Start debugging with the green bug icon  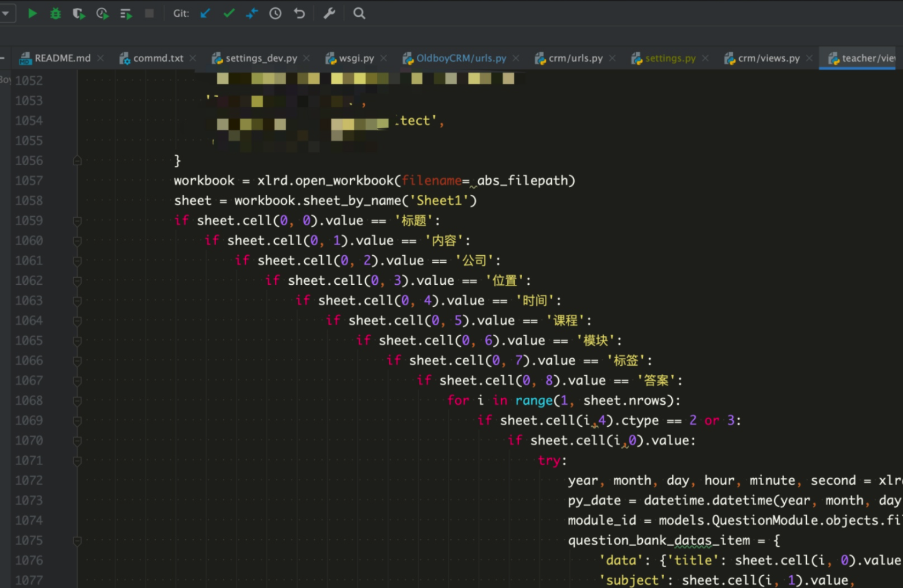[x=55, y=14]
